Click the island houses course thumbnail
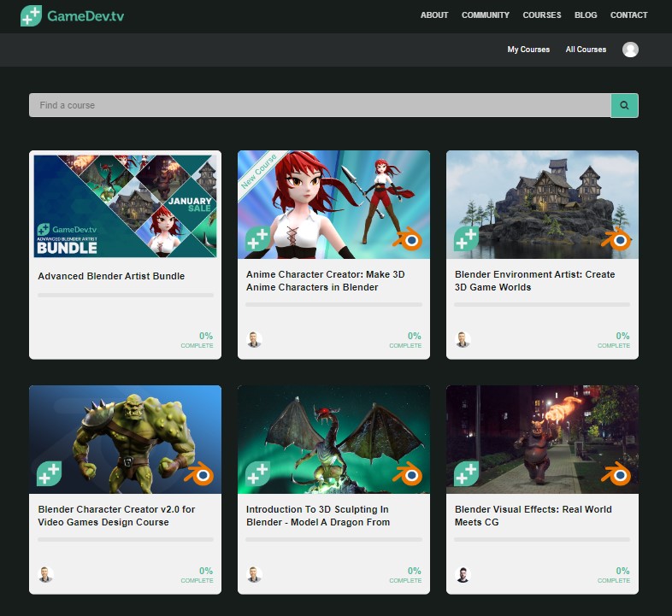The image size is (672, 616). pyautogui.click(x=542, y=204)
